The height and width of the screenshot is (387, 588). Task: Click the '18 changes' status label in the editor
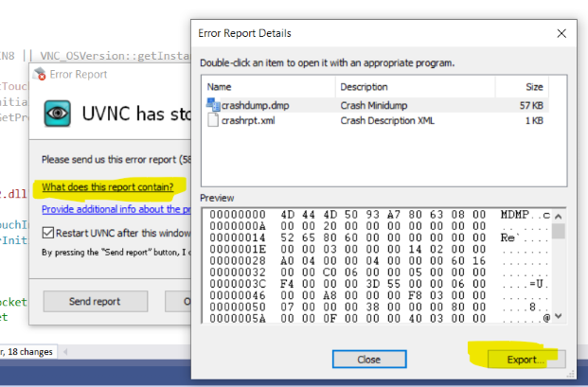click(x=30, y=352)
